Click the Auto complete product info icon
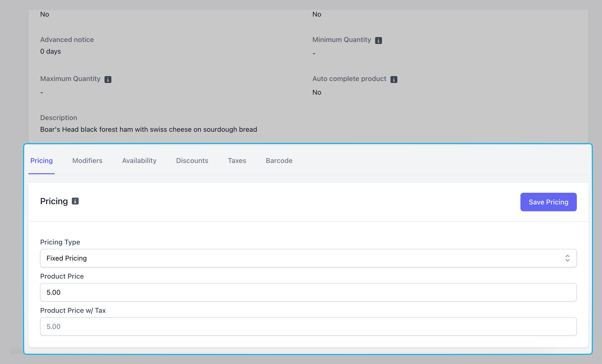Image resolution: width=602 pixels, height=364 pixels. coord(394,79)
